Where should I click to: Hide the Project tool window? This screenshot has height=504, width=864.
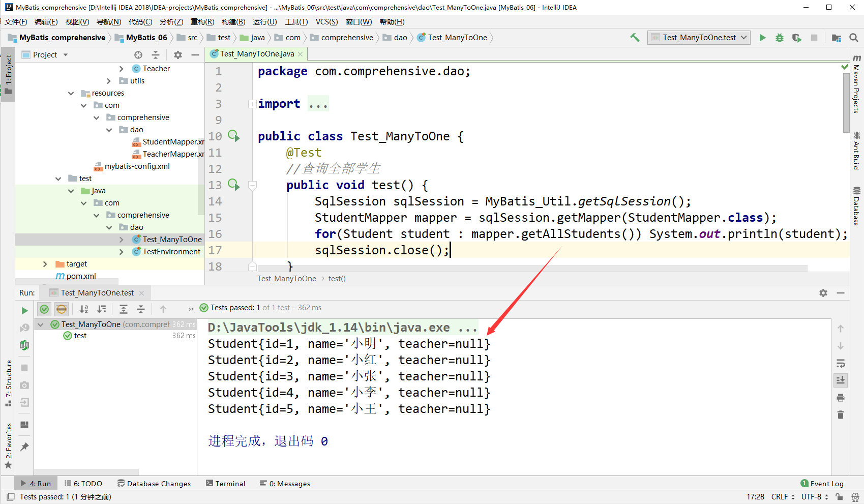[195, 55]
